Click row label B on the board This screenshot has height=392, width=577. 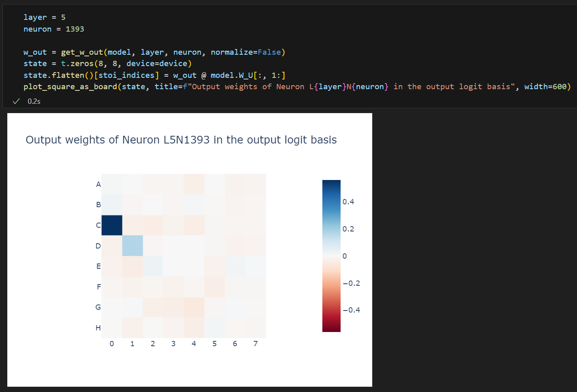[x=98, y=205]
